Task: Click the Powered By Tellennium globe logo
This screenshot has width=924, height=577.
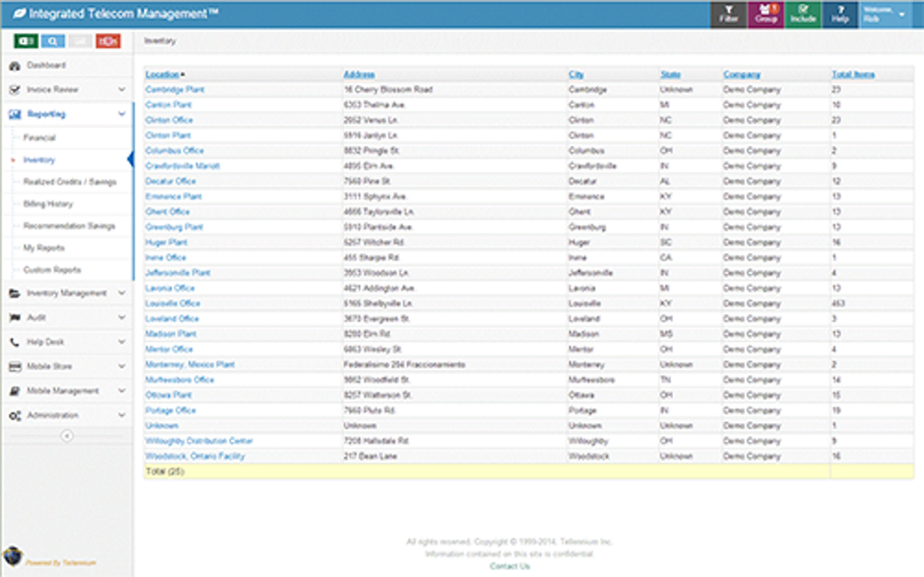Action: tap(13, 556)
